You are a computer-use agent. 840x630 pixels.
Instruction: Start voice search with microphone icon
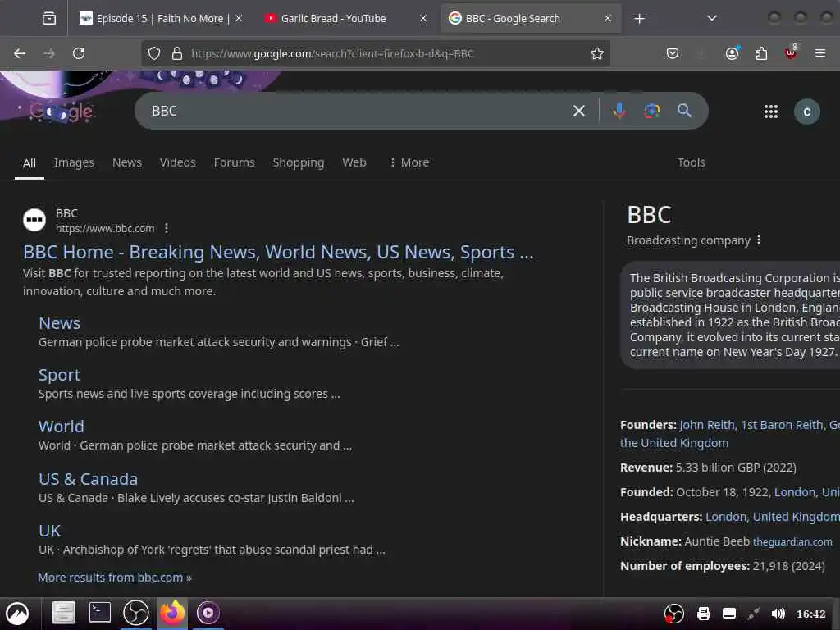[619, 111]
